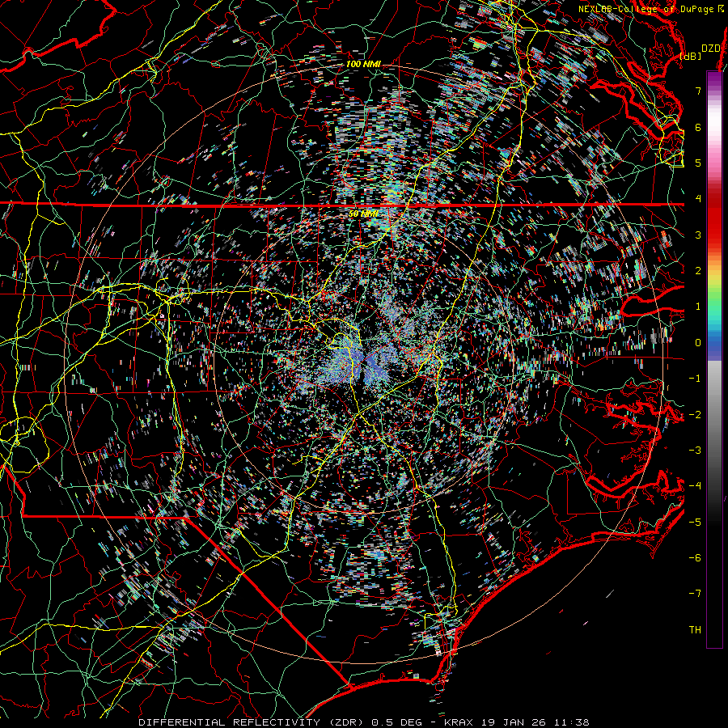Click the 4 value on the scale
728x728 pixels.
(x=698, y=199)
